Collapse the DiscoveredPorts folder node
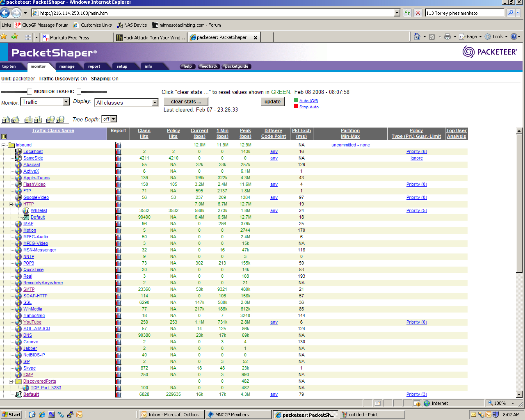The width and height of the screenshot is (525, 420). [11, 381]
